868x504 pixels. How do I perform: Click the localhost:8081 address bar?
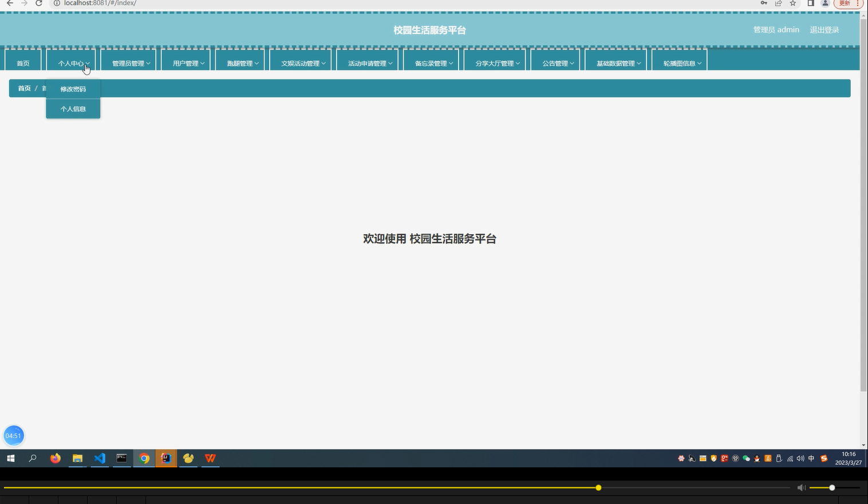coord(401,3)
